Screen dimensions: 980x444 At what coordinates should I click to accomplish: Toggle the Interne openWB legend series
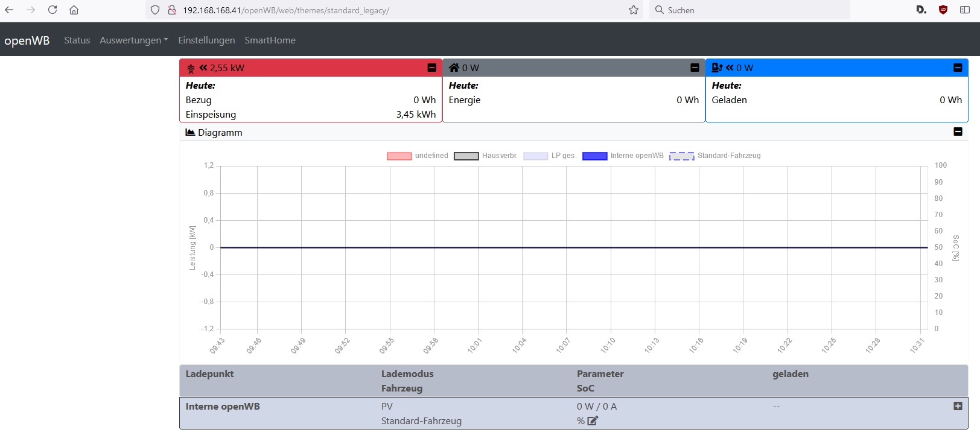pyautogui.click(x=623, y=156)
